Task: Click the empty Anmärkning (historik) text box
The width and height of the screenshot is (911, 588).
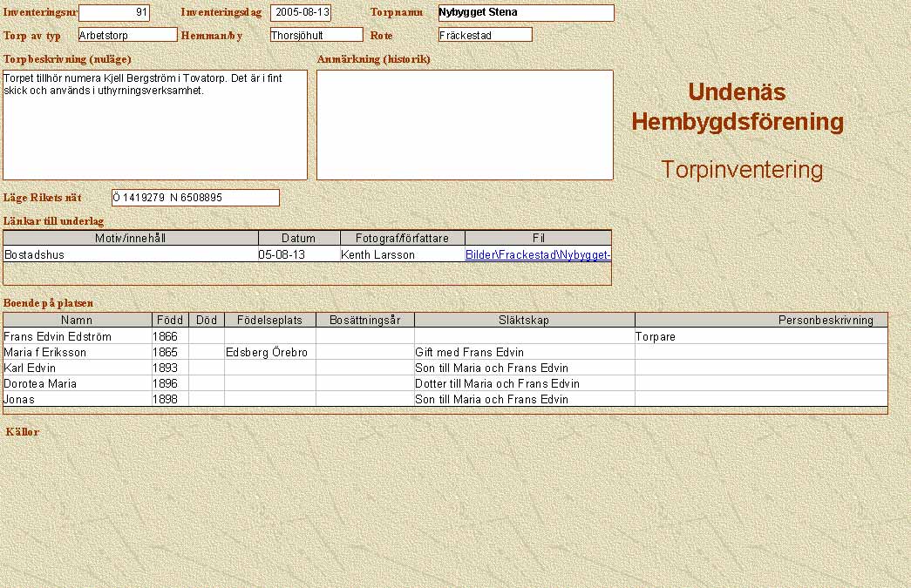Action: tap(465, 125)
